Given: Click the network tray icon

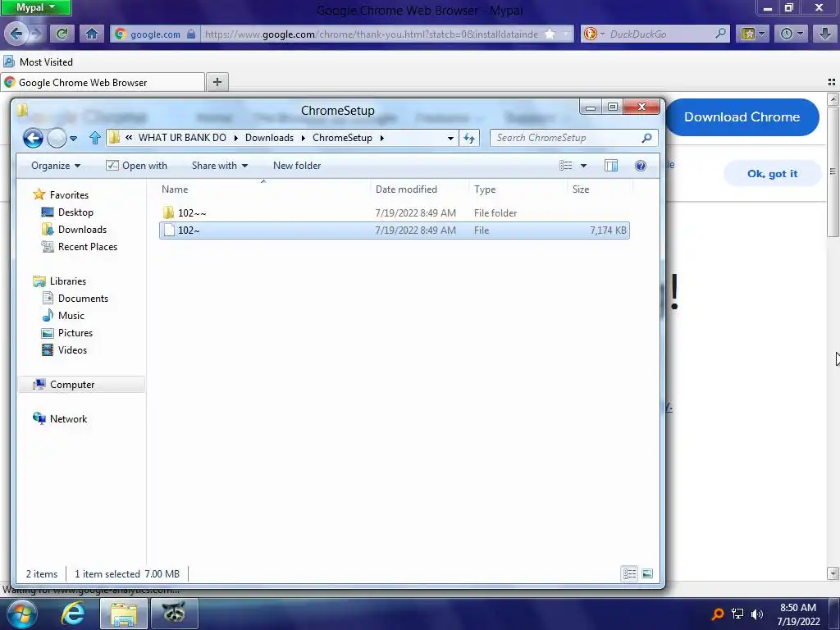Looking at the screenshot, I should click(x=737, y=614).
